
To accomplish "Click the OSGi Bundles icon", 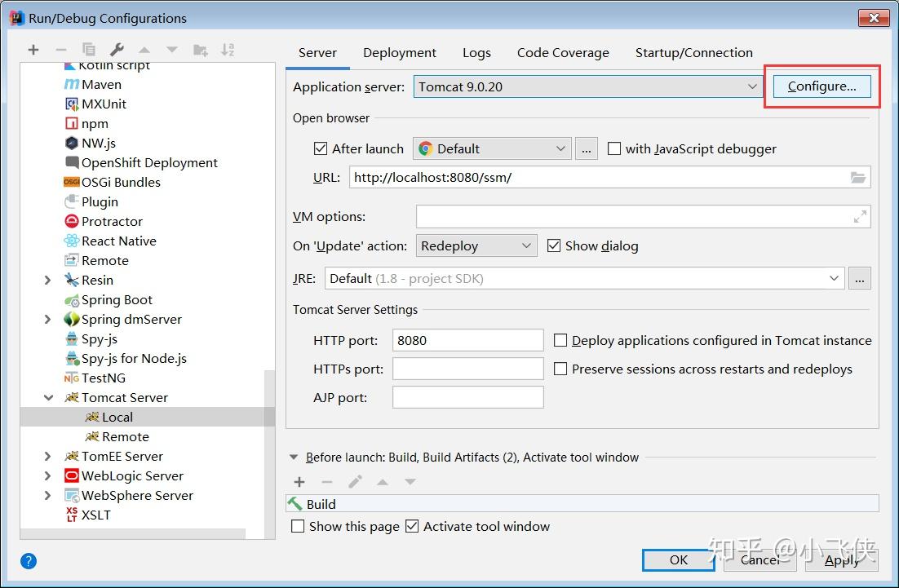I will click(72, 182).
